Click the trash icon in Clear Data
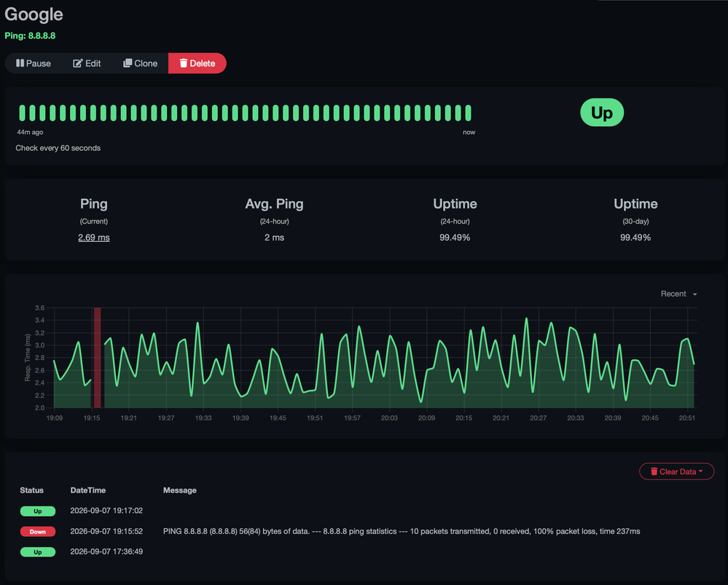The height and width of the screenshot is (585, 728). coord(654,471)
